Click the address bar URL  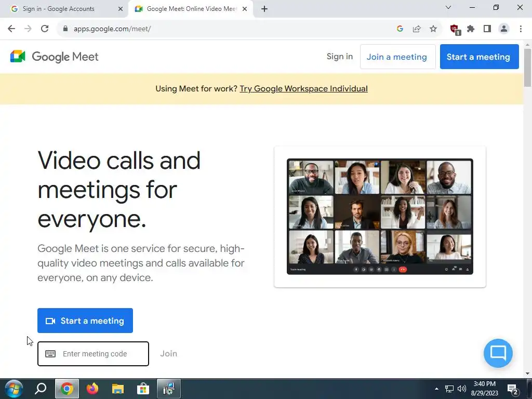click(112, 29)
